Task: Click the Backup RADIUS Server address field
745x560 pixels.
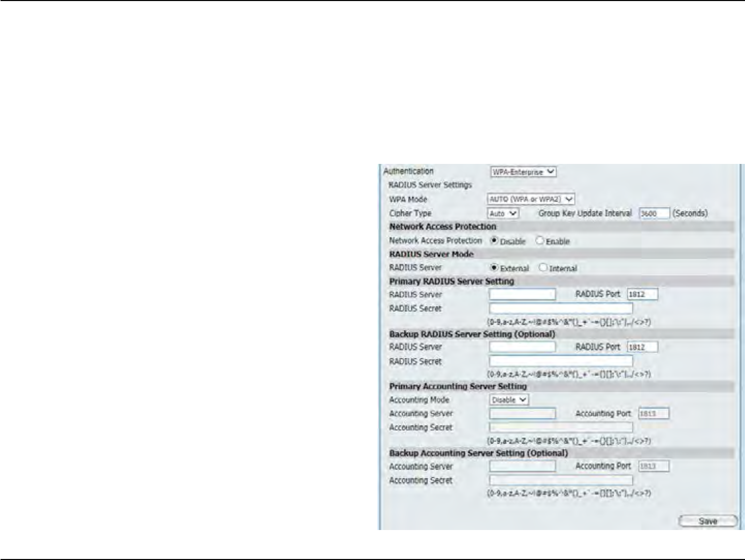Action: tap(522, 347)
